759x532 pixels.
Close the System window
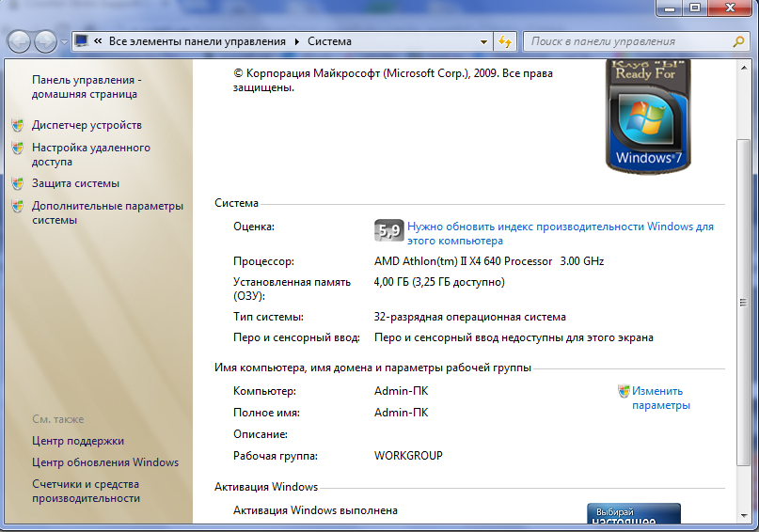(x=731, y=8)
